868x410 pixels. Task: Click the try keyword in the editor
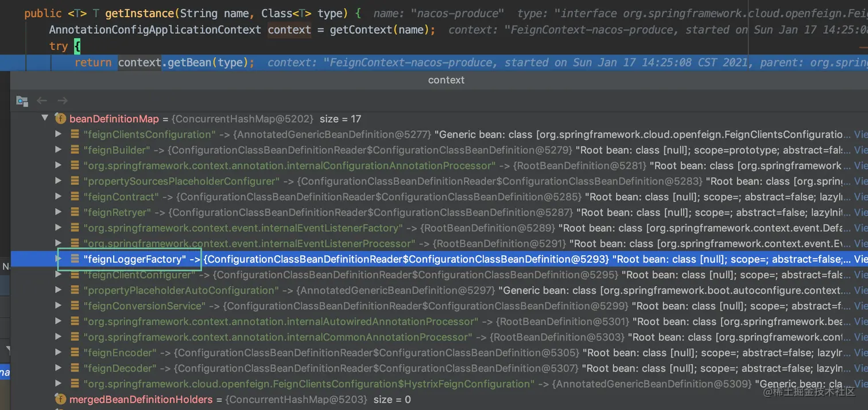(x=59, y=46)
